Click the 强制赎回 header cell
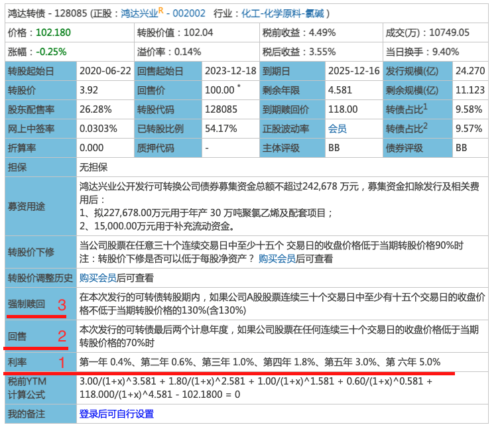504x431 pixels. coord(41,304)
